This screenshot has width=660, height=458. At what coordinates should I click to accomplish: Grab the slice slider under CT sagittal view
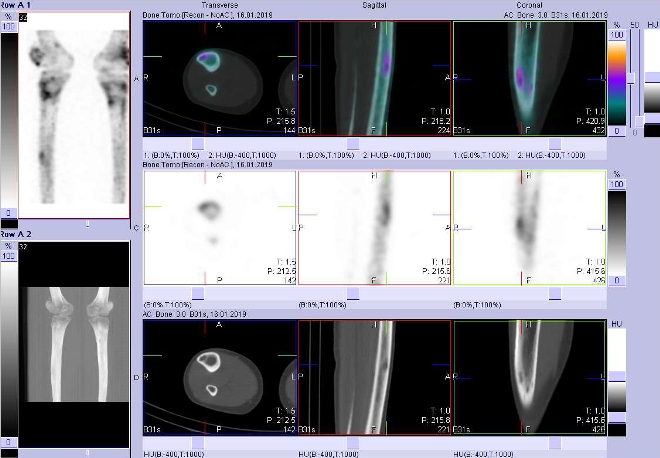[353, 443]
